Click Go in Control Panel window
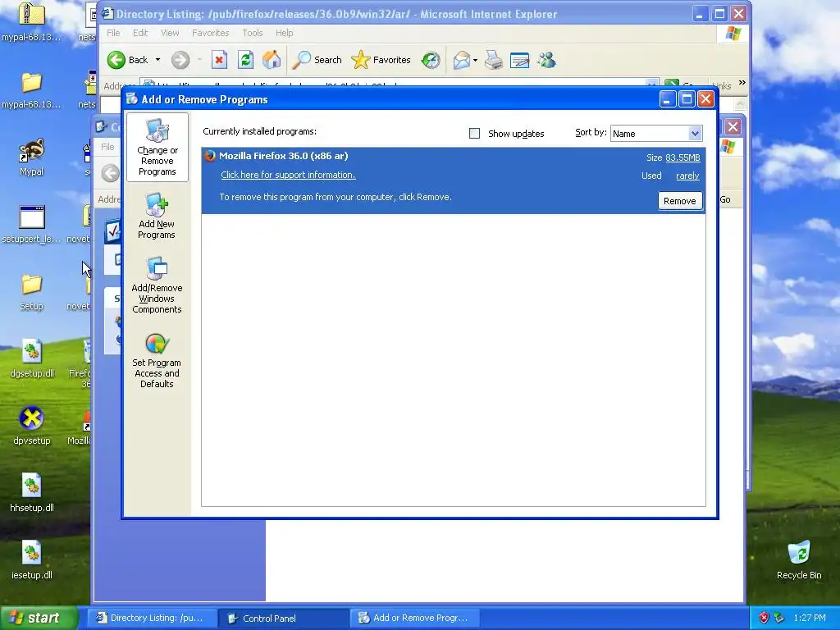 (725, 199)
